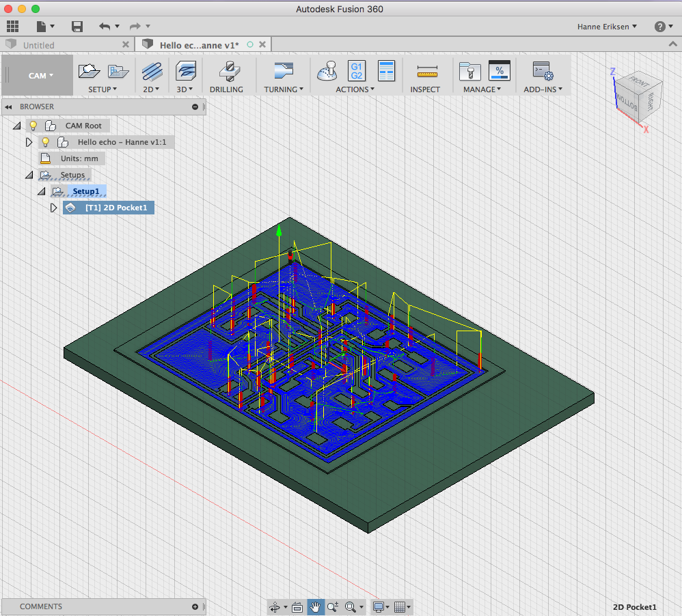Open the Setup Sheet icon

tap(386, 71)
